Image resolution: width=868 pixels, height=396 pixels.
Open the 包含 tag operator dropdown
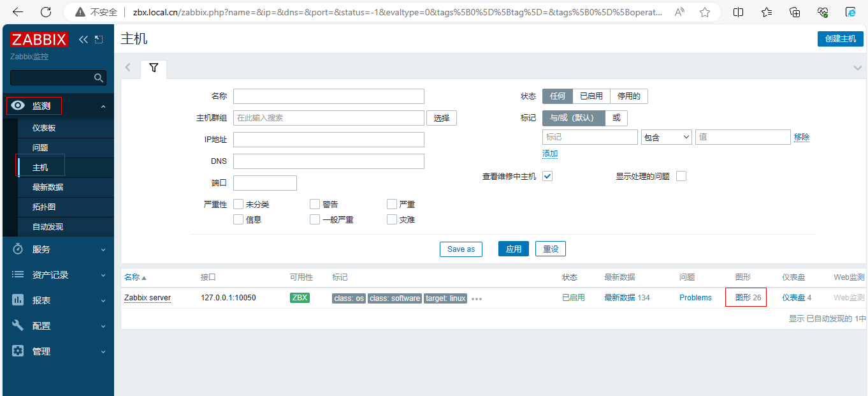pos(666,137)
